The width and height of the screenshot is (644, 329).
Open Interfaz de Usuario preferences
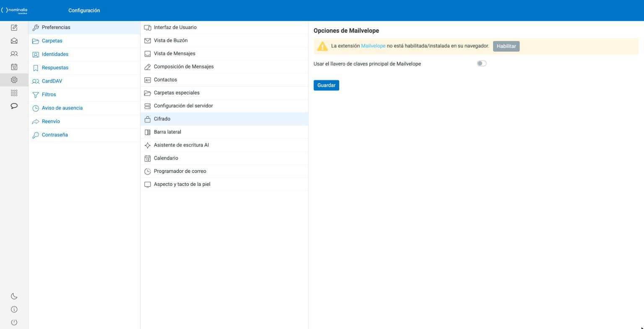tap(224, 27)
